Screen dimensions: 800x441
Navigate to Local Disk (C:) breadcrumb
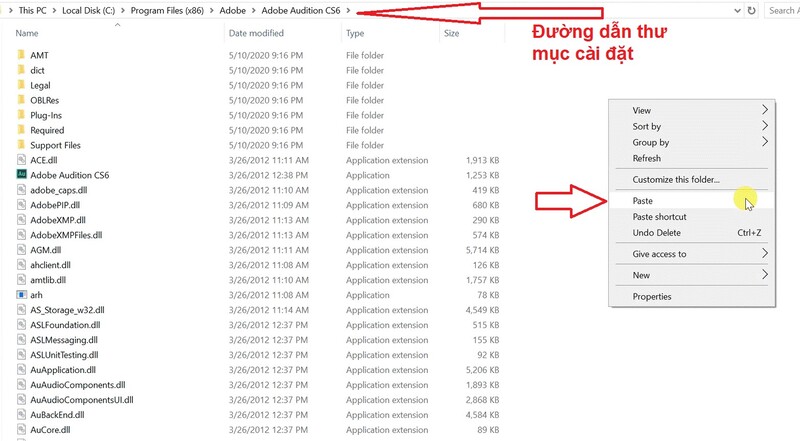[88, 10]
